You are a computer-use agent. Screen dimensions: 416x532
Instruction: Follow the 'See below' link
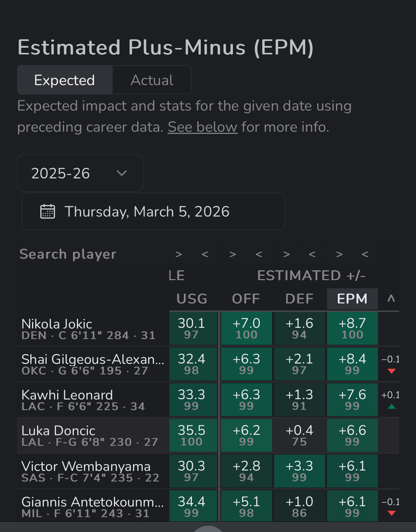tap(203, 127)
